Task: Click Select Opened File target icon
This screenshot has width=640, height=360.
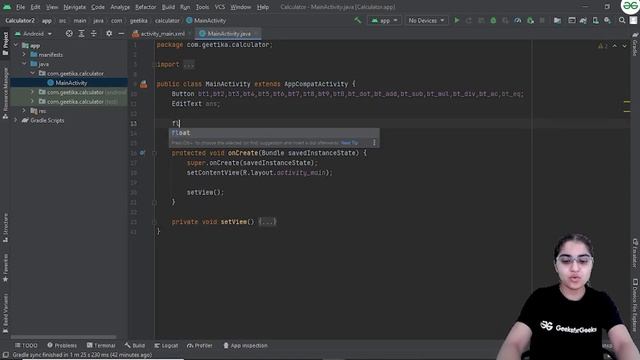Action: tap(69, 33)
